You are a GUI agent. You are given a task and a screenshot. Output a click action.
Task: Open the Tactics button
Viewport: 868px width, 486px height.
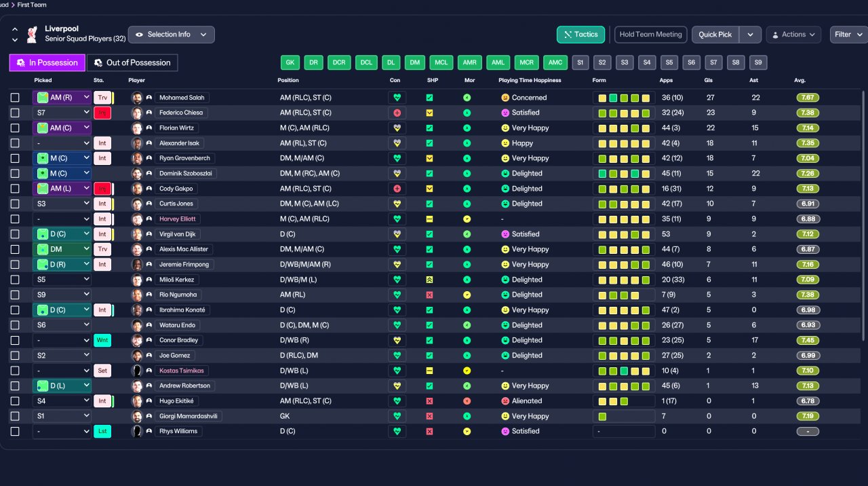(580, 35)
